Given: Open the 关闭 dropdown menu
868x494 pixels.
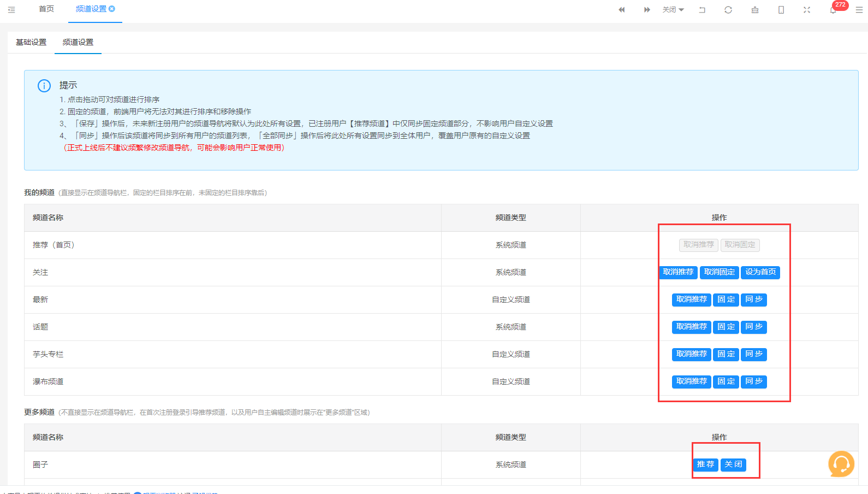Looking at the screenshot, I should click(673, 10).
